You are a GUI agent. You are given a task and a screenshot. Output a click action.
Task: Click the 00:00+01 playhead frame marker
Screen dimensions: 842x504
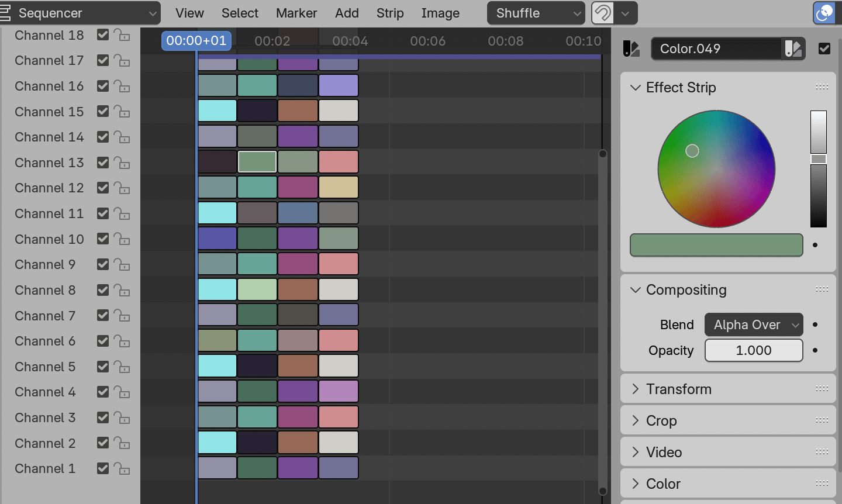(x=196, y=40)
